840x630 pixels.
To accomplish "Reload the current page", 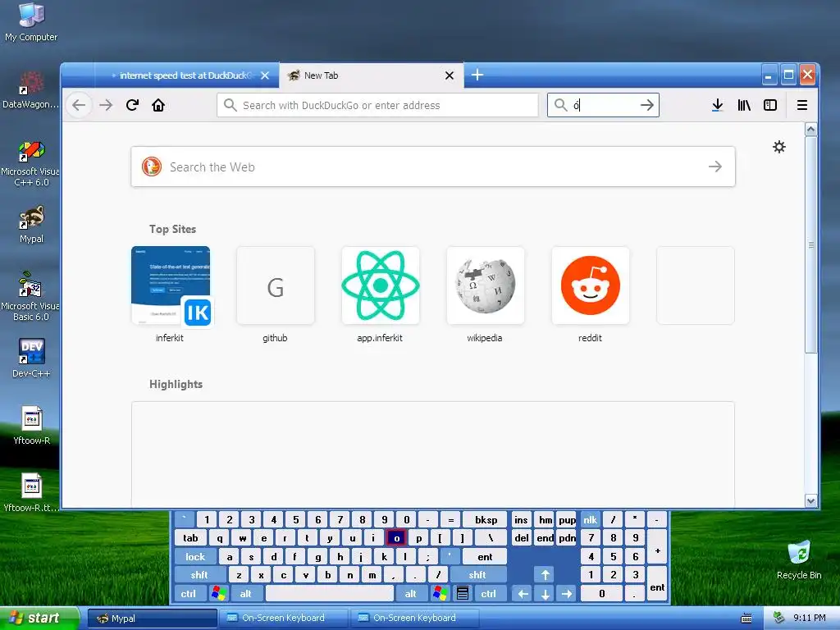I will point(132,105).
